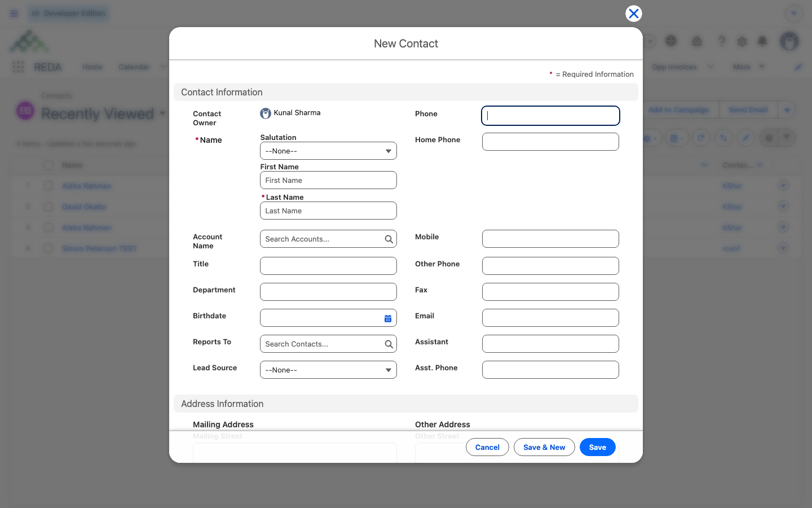Click Save & New
The image size is (812, 508).
(x=544, y=447)
